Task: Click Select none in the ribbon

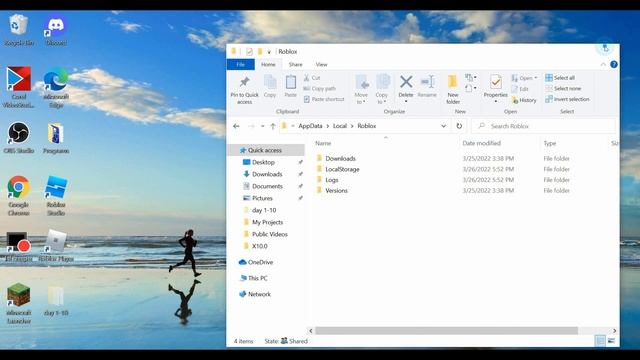Action: pos(563,88)
